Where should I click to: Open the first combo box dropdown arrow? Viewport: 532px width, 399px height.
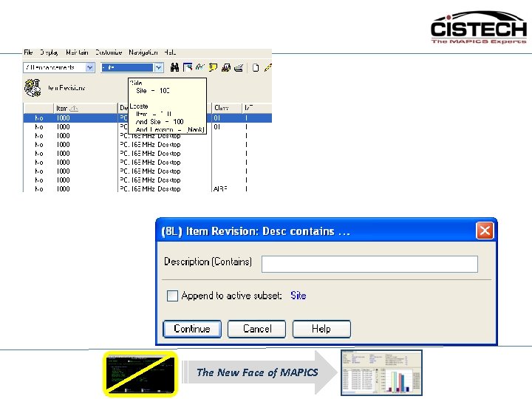point(90,67)
